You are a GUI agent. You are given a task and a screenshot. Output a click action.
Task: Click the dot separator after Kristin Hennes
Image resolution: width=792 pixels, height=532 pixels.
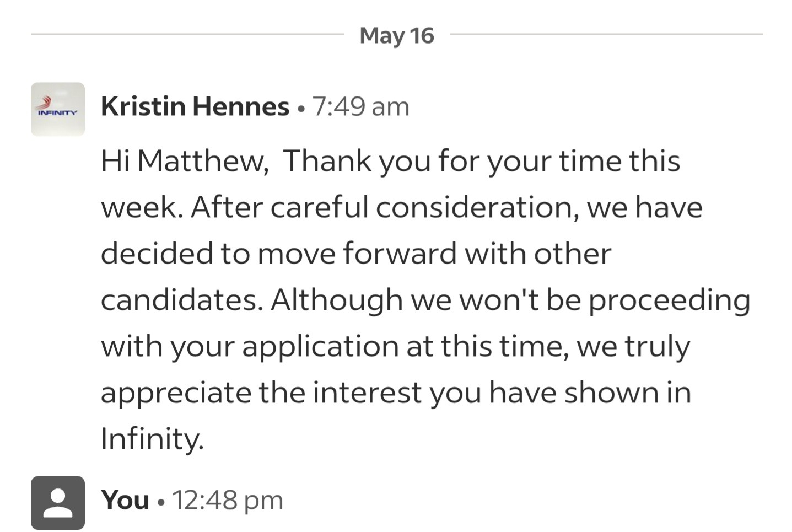300,109
